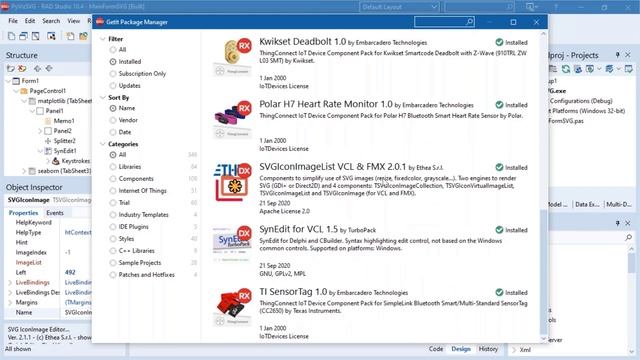Collapse the Categories section
The height and width of the screenshot is (360, 640).
point(102,144)
